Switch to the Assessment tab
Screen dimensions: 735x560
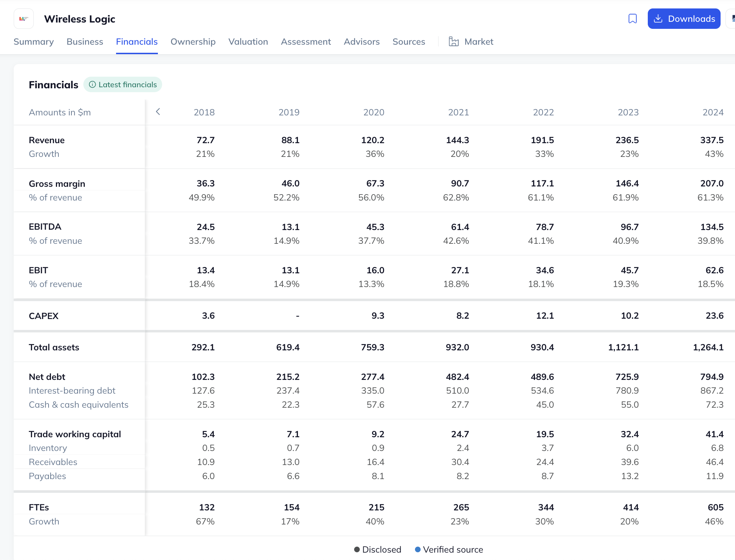(306, 42)
